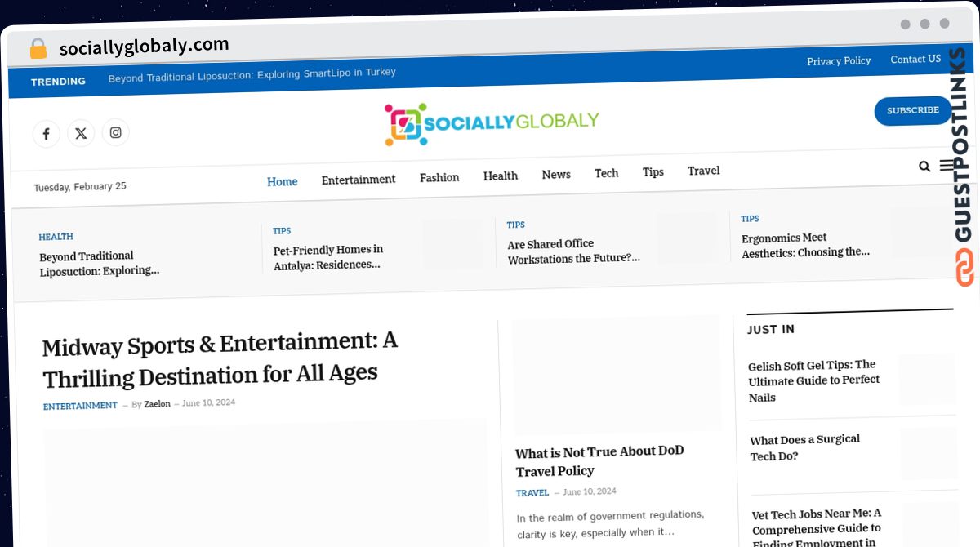The height and width of the screenshot is (547, 980).
Task: Click the Surgical Tech article thumbnail
Action: [929, 453]
